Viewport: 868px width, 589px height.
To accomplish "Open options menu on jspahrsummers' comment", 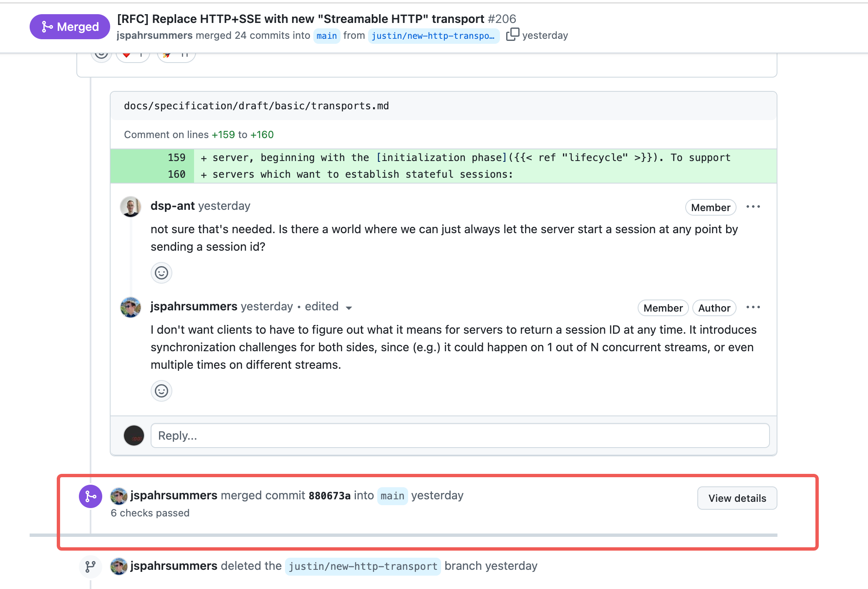I will (x=753, y=307).
